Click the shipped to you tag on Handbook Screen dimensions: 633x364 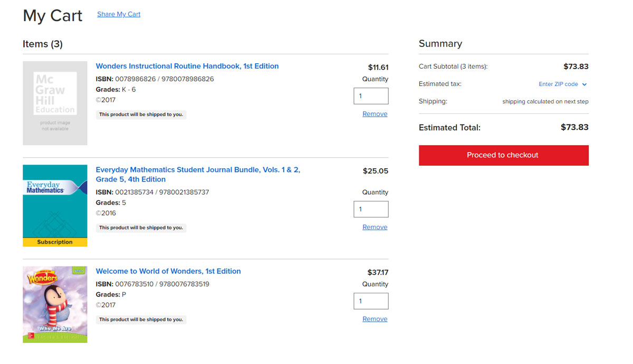tap(141, 114)
